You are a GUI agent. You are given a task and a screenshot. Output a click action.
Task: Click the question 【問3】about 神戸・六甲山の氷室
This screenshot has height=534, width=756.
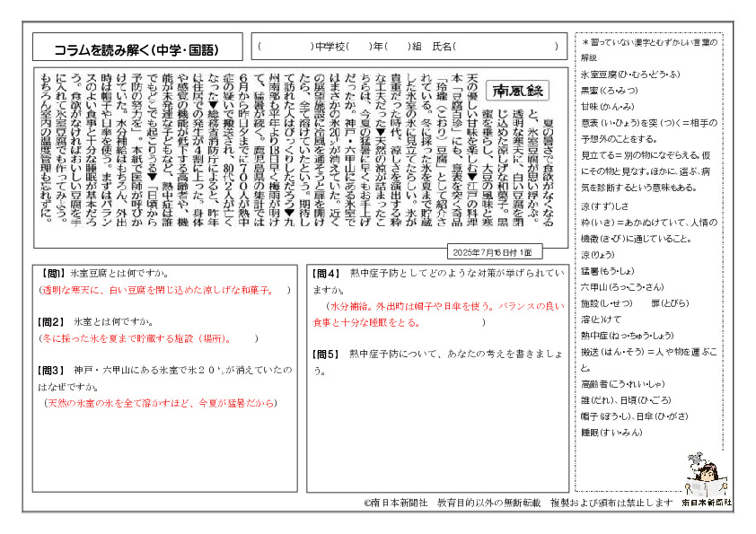pos(165,379)
